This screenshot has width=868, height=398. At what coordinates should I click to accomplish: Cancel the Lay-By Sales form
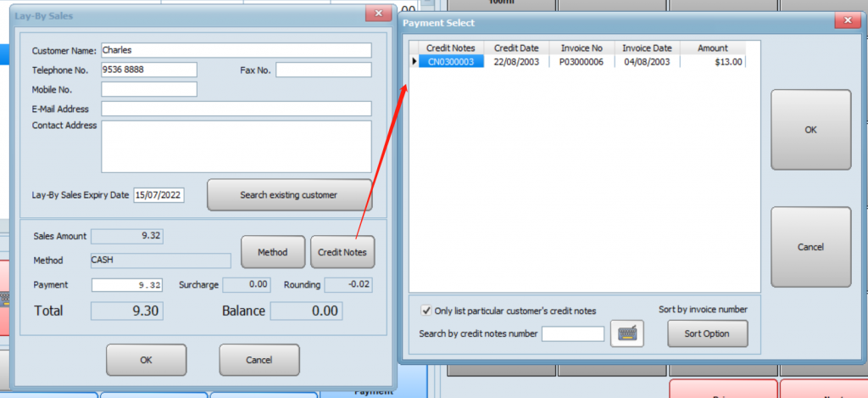[259, 360]
